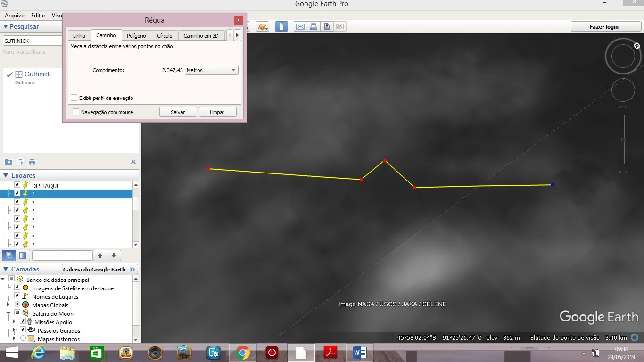Click the Guthnick search result link

pyautogui.click(x=38, y=74)
